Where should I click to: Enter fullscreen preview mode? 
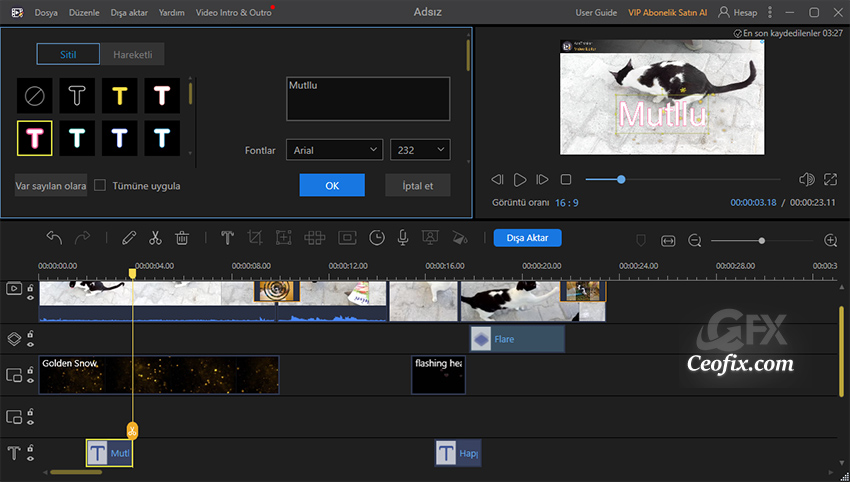click(830, 179)
